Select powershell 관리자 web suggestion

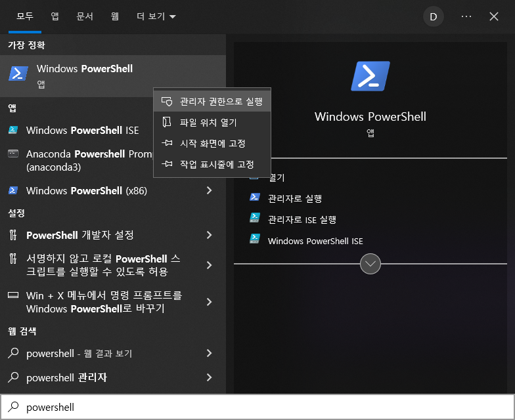(67, 377)
